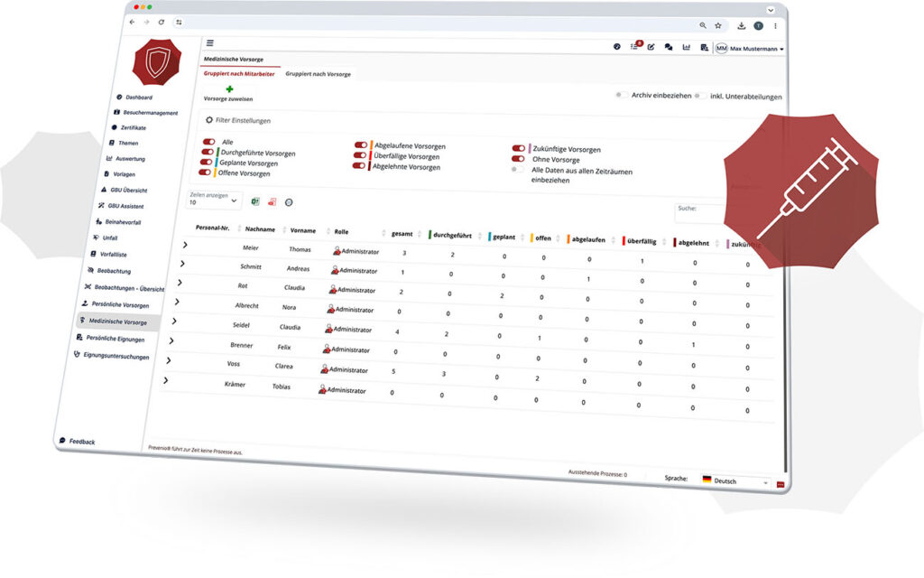Open GBU Übersicht in sidebar

point(125,190)
